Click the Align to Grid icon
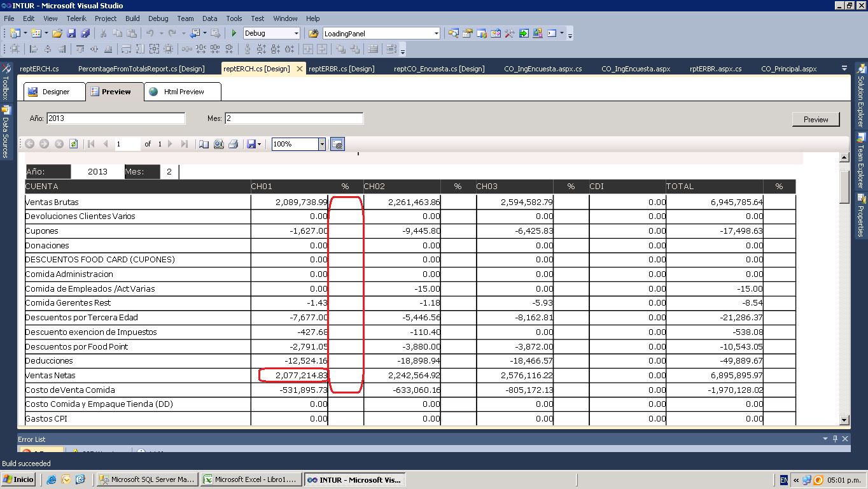 (14, 49)
